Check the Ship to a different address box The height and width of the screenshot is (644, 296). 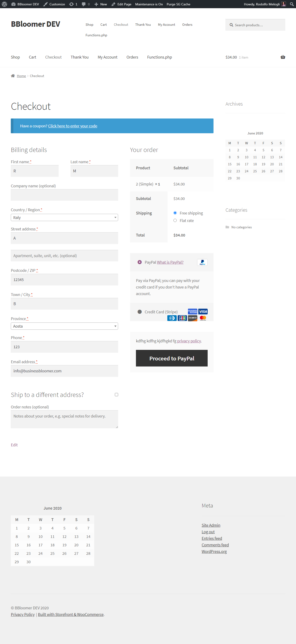[x=116, y=395]
